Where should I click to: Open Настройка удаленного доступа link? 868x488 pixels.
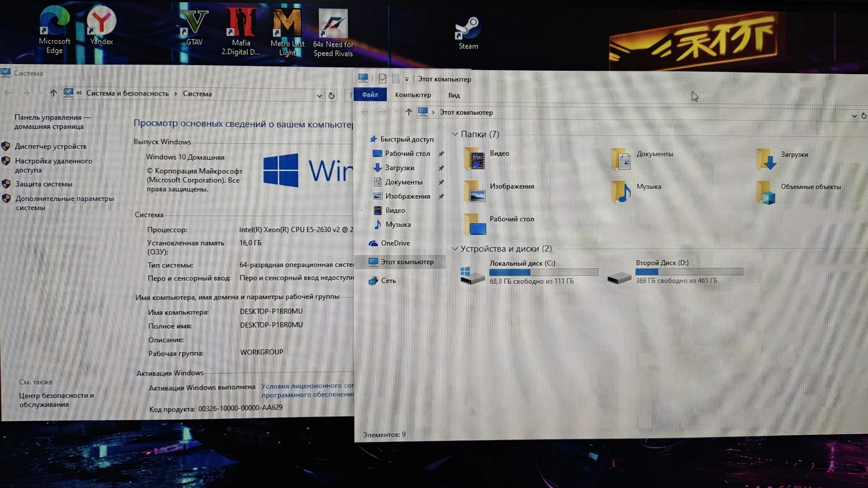point(53,165)
